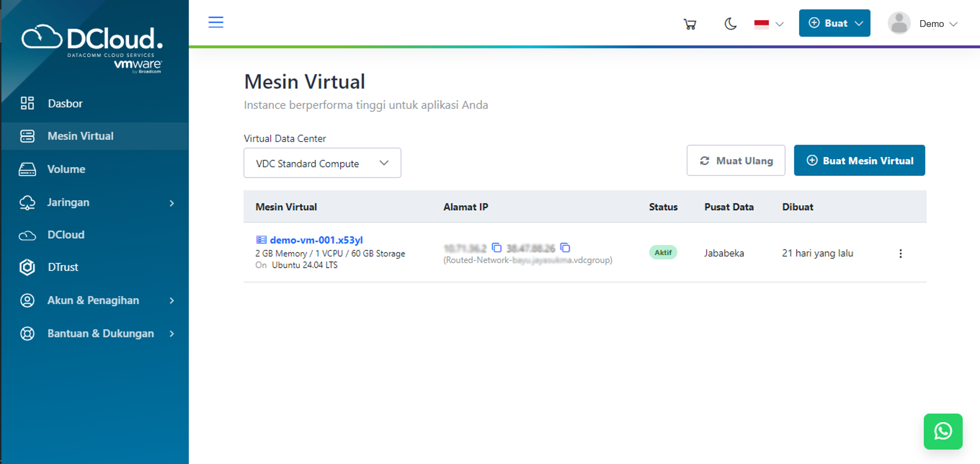
Task: Expand the Bantuan & Dukungan section
Action: [x=100, y=334]
